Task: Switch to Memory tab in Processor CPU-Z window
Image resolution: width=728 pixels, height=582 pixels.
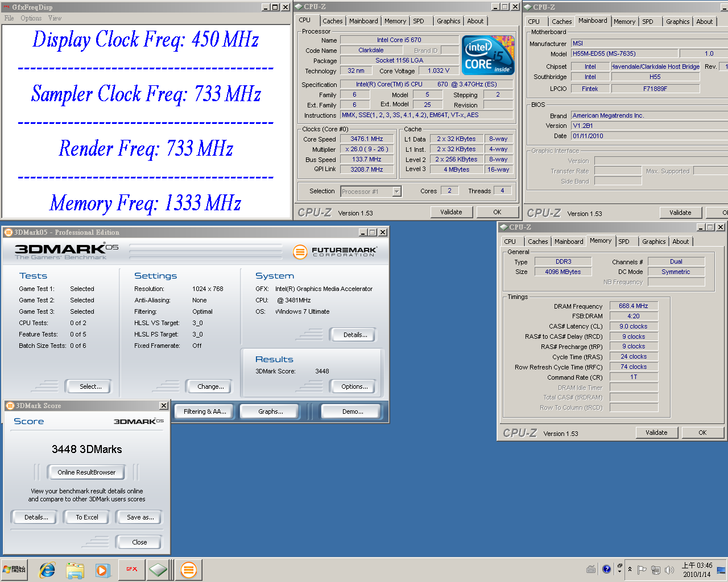Action: 395,21
